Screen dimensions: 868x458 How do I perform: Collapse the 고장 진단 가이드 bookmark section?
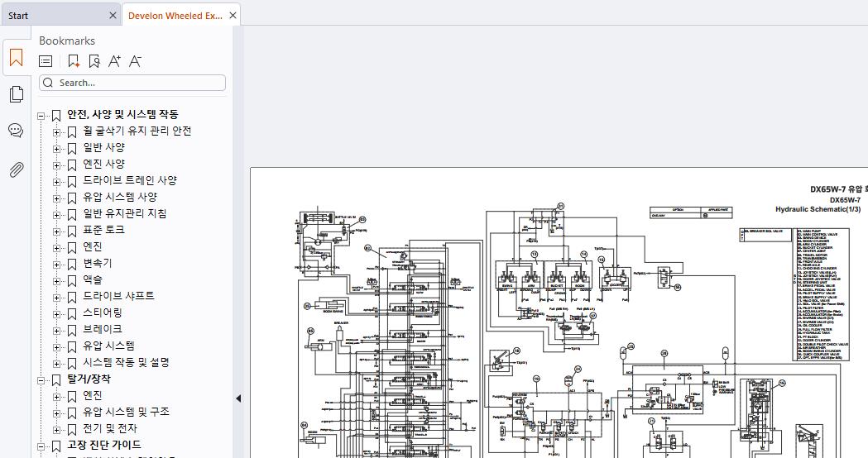(41, 446)
